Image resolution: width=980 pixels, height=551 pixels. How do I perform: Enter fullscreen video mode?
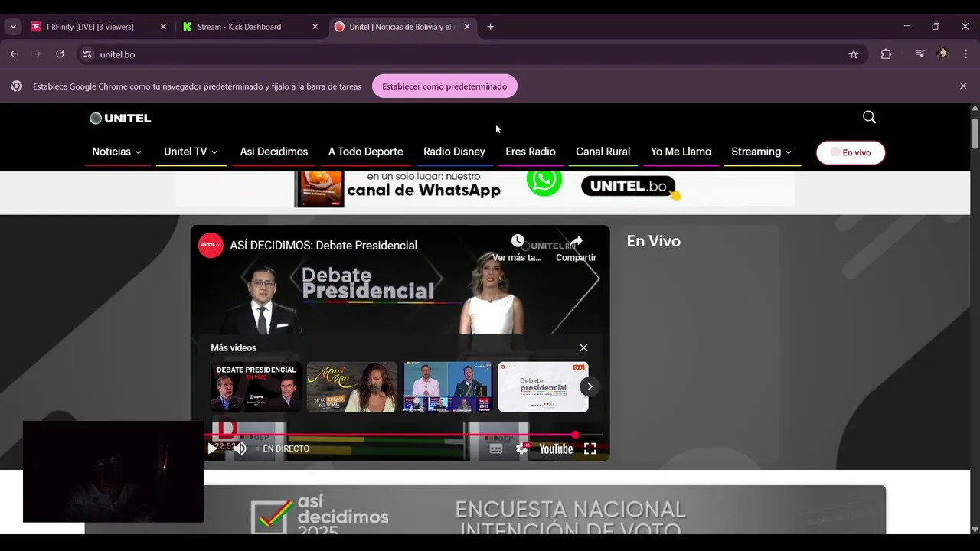[590, 449]
